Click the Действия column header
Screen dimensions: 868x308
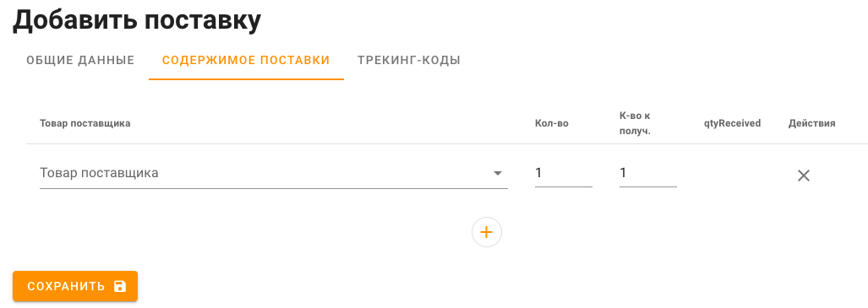coord(812,123)
